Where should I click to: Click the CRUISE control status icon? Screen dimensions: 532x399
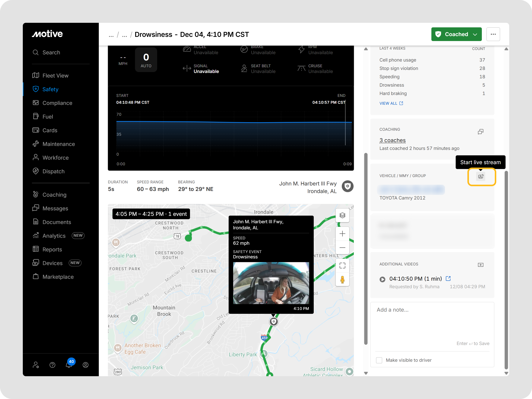[x=301, y=69]
